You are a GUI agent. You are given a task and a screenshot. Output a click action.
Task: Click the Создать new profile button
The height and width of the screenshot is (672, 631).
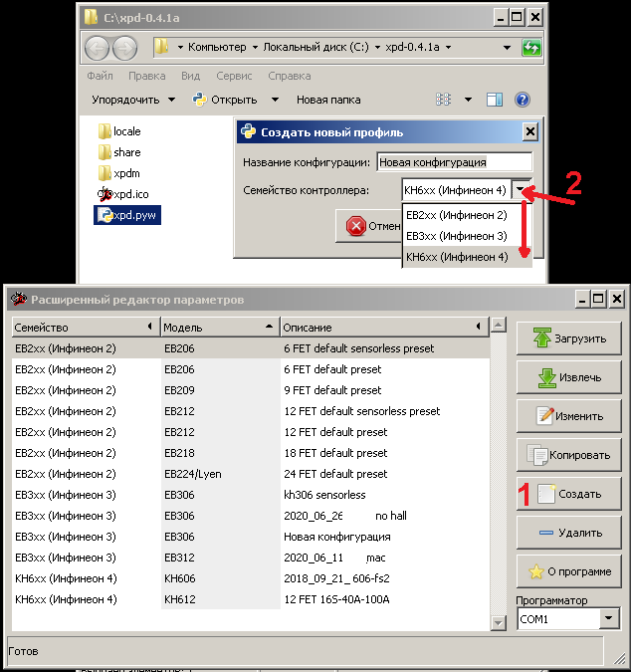pyautogui.click(x=568, y=494)
